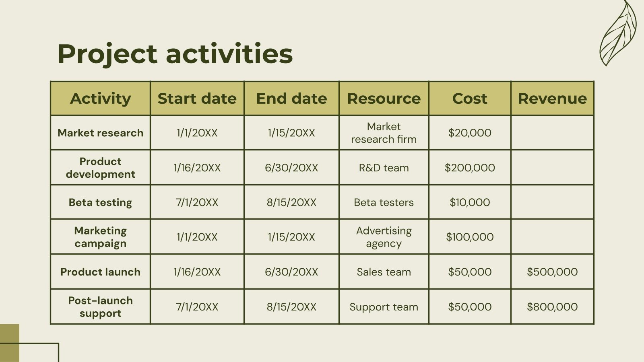Click the leaf illustration icon

[x=618, y=34]
